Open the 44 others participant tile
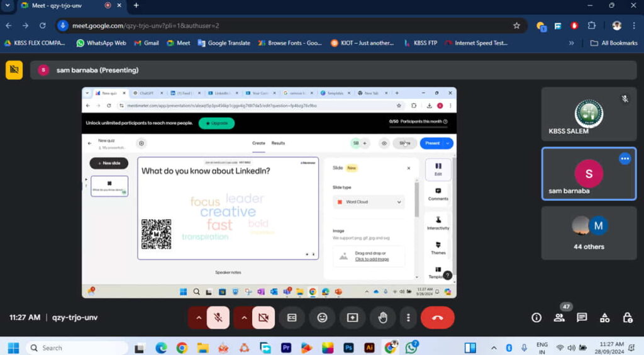This screenshot has height=355, width=644. coord(589,233)
